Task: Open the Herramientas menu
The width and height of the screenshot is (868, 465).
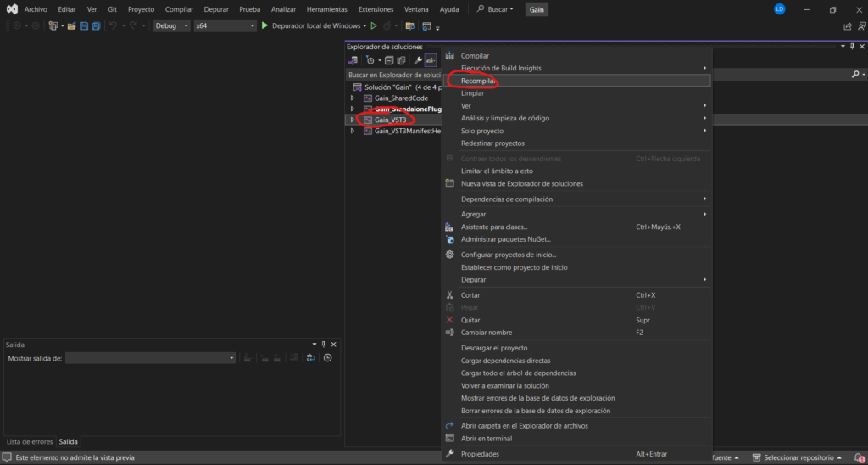Action: [x=327, y=9]
